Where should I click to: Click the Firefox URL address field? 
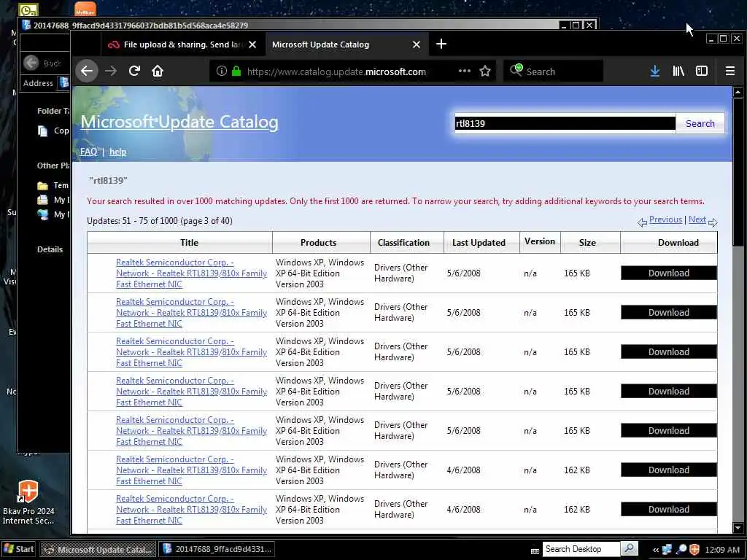pyautogui.click(x=336, y=71)
